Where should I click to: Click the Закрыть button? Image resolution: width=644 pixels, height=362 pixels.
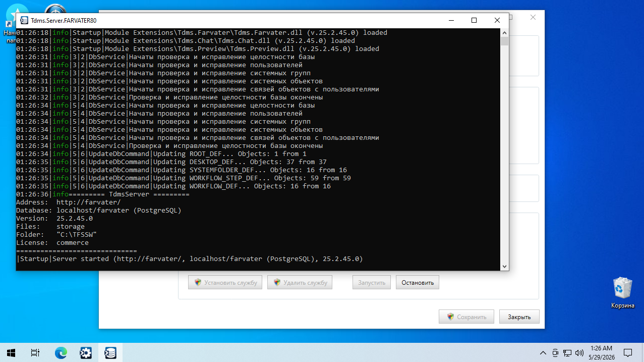pos(519,317)
